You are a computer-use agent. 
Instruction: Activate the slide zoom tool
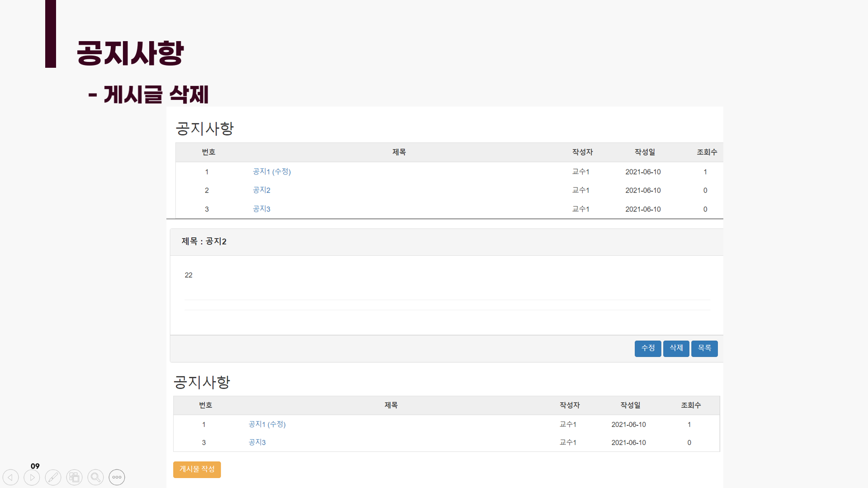95,477
